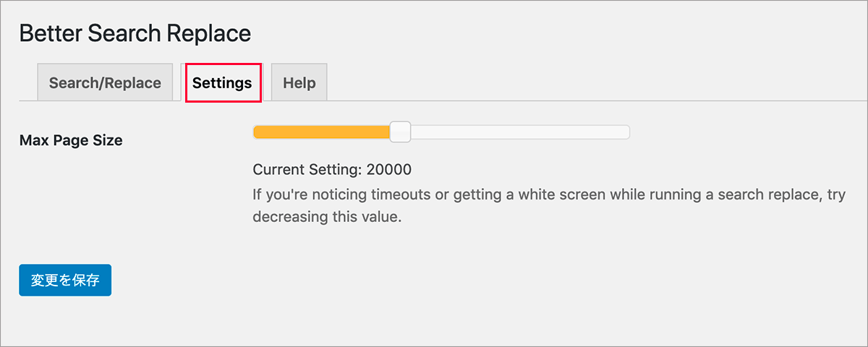Click the far right end of the slider track
The image size is (868, 347).
[627, 132]
